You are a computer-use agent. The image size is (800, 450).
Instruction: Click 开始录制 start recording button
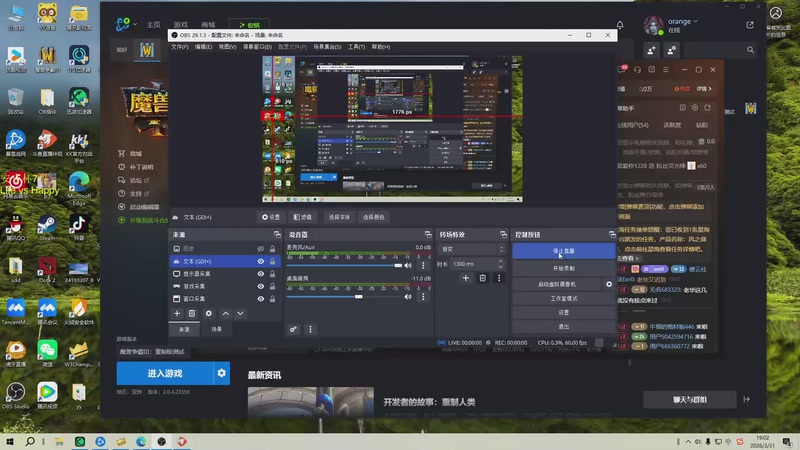(564, 268)
